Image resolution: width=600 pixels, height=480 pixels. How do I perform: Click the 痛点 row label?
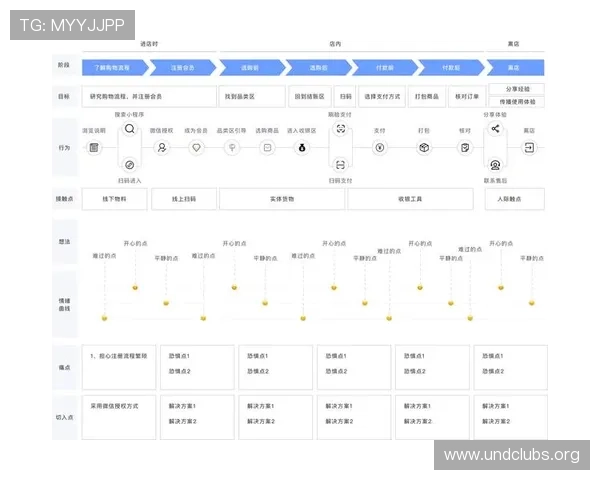(x=64, y=368)
